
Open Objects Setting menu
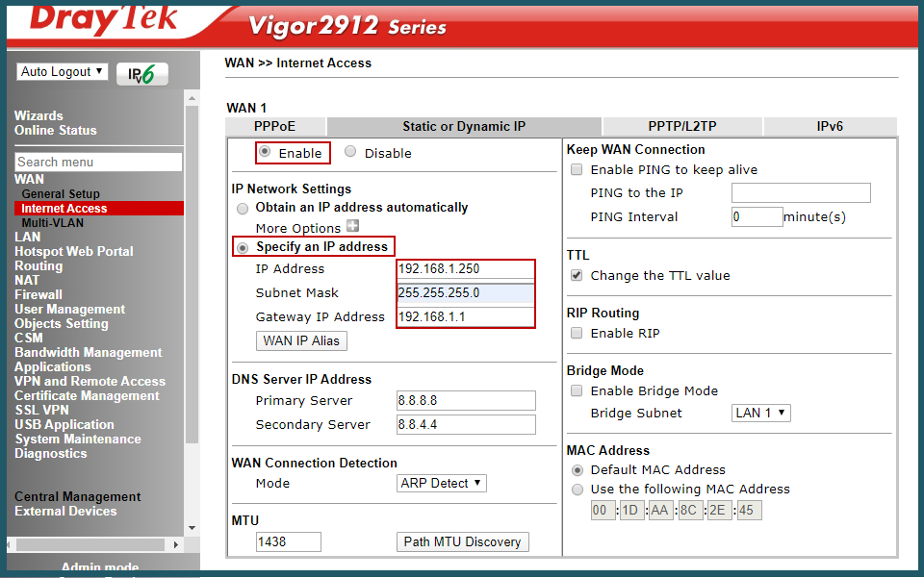[62, 324]
